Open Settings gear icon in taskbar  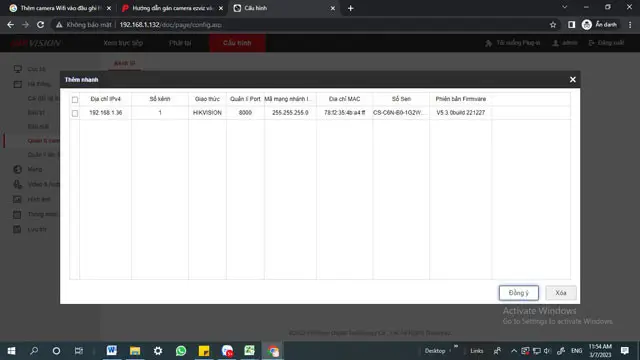(x=158, y=351)
